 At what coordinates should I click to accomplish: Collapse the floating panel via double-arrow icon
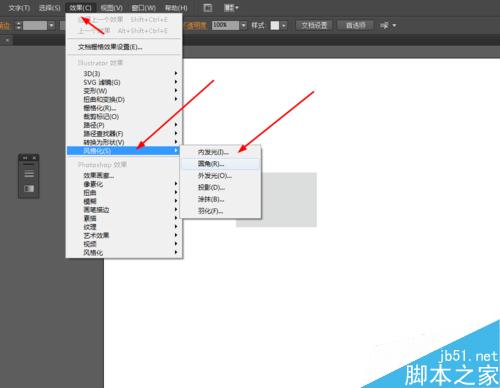(x=24, y=158)
